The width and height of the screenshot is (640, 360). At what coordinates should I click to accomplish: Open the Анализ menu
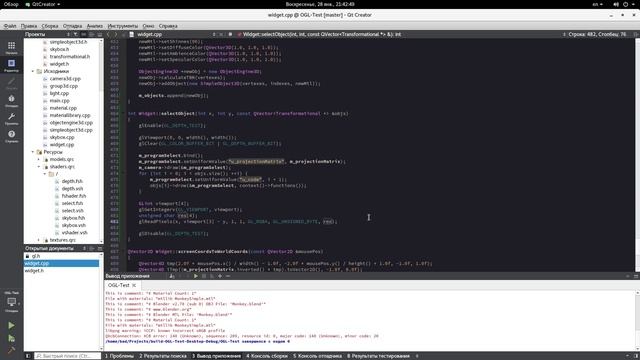pos(95,26)
